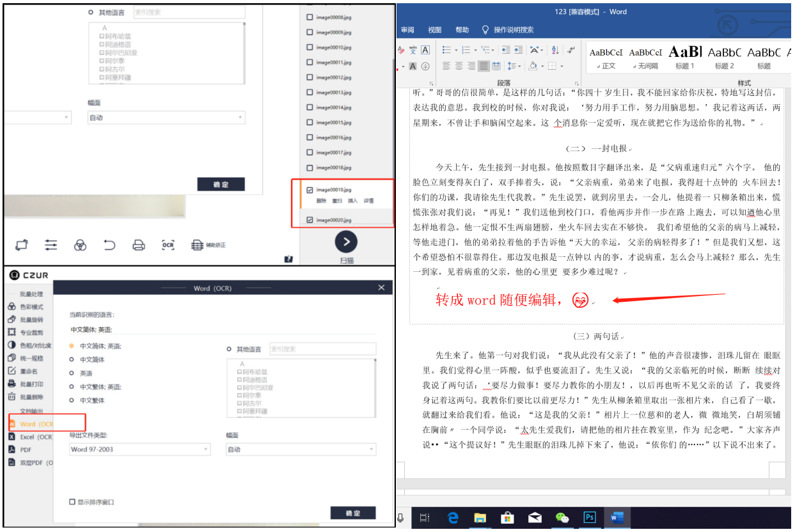Open 色彩模式 in the batch sidebar
Viewport: 795px width, 532px height.
[26, 307]
